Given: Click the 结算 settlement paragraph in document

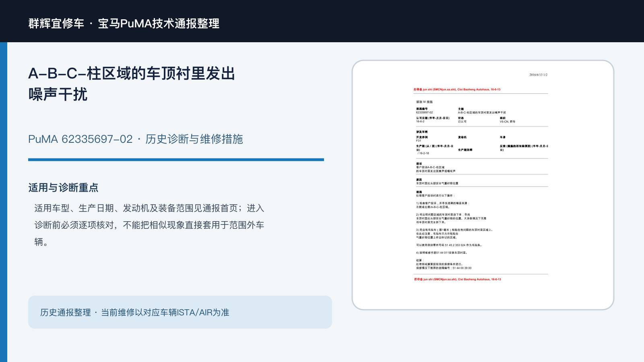Looking at the screenshot, I should (x=444, y=264).
